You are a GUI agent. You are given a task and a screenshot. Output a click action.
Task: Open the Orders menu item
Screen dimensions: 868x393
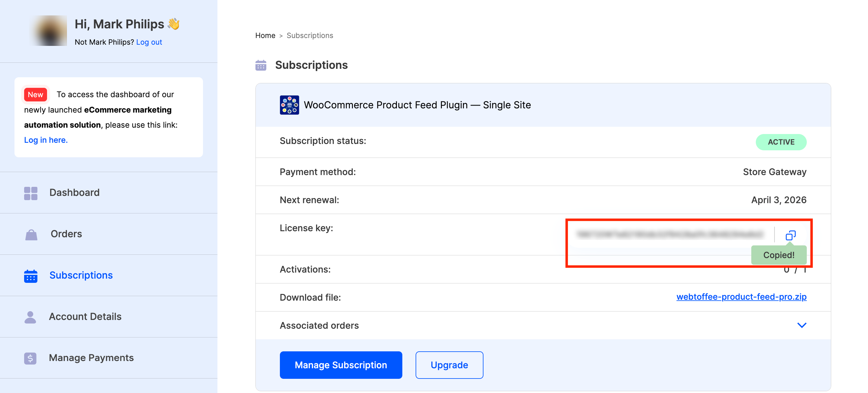(109, 234)
